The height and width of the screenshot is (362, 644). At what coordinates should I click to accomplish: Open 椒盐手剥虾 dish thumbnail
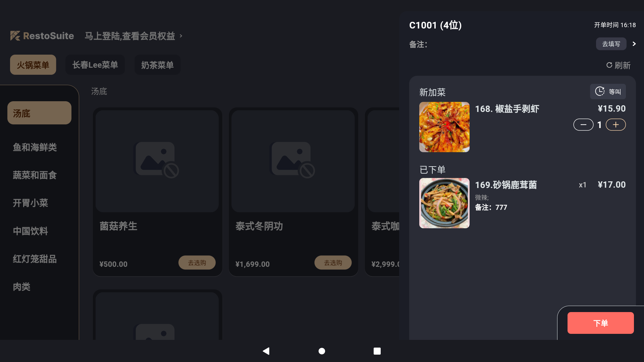point(444,127)
